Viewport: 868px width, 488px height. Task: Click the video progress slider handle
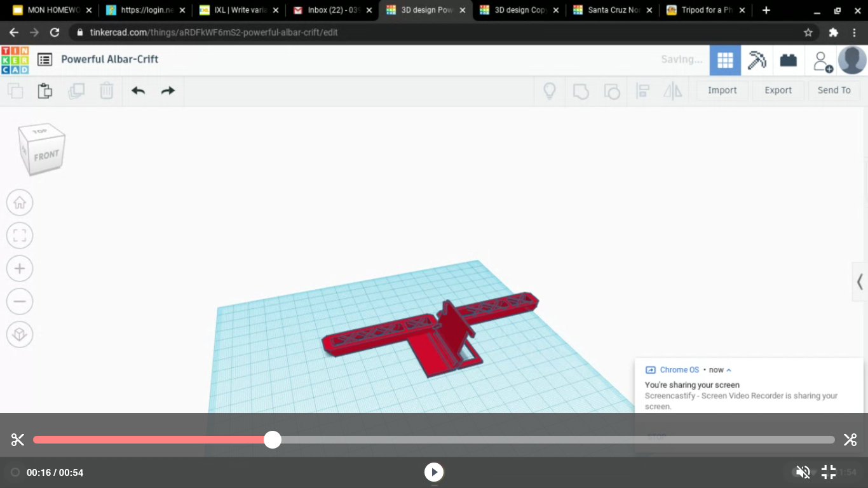[273, 440]
